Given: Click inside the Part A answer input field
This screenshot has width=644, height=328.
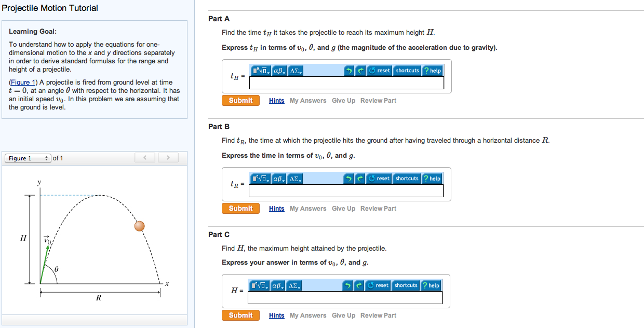Looking at the screenshot, I should [x=345, y=83].
